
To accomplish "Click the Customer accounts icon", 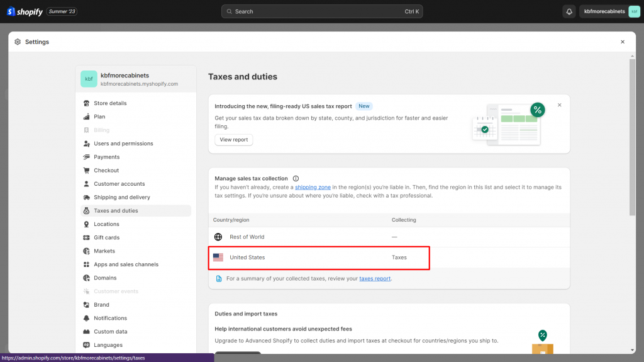I will pyautogui.click(x=86, y=184).
